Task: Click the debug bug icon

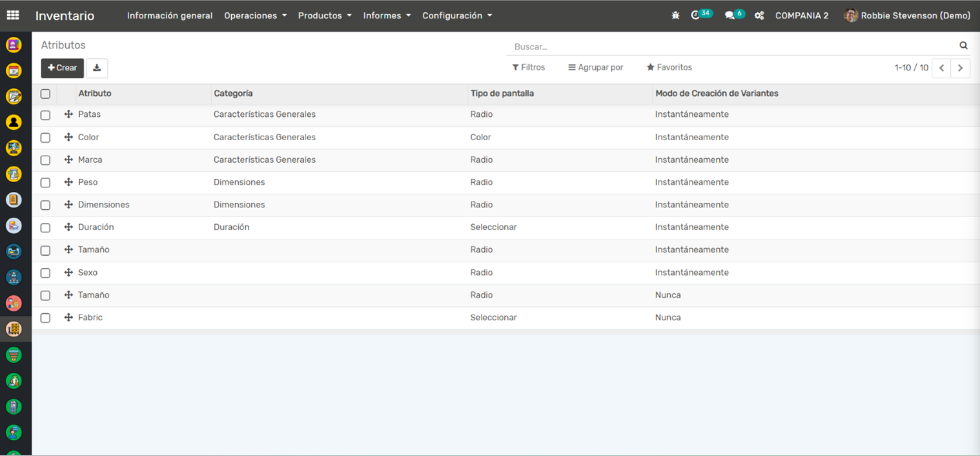Action: [x=675, y=16]
